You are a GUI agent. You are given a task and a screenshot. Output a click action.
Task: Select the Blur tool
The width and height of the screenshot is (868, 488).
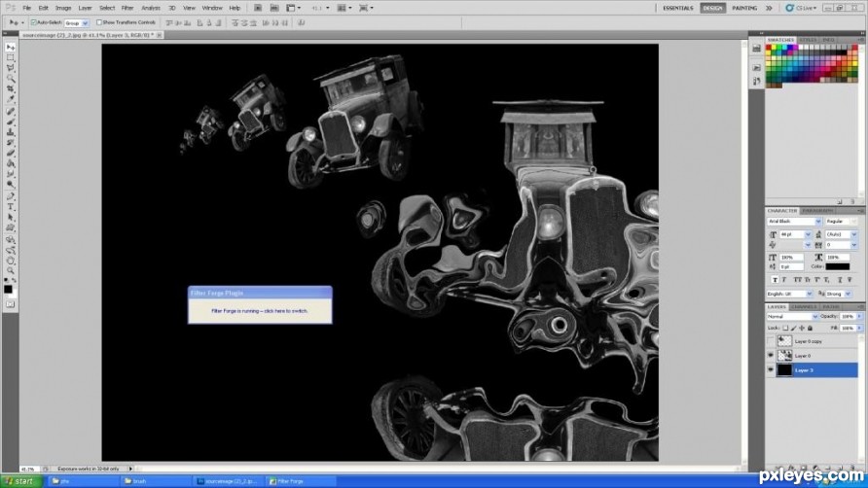pyautogui.click(x=11, y=174)
